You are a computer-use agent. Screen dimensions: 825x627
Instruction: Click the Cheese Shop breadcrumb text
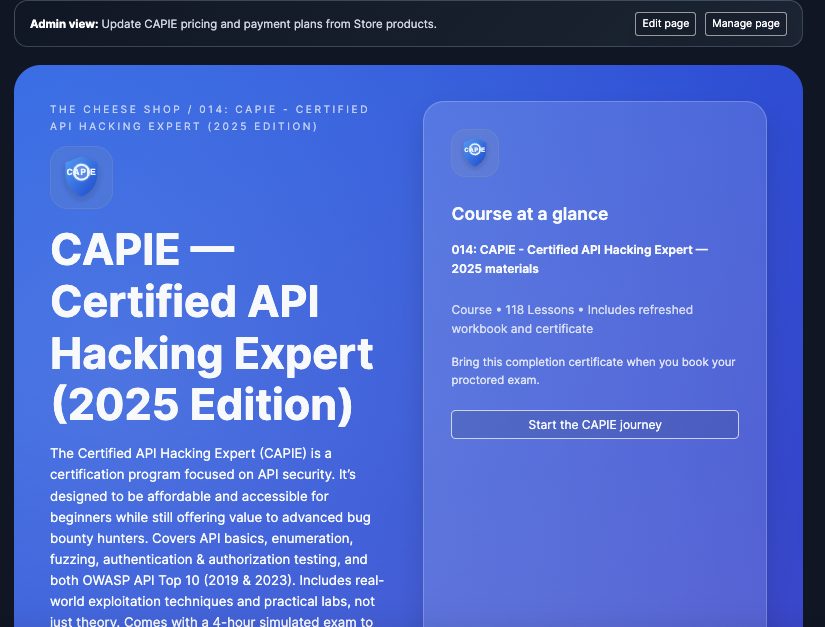click(210, 118)
